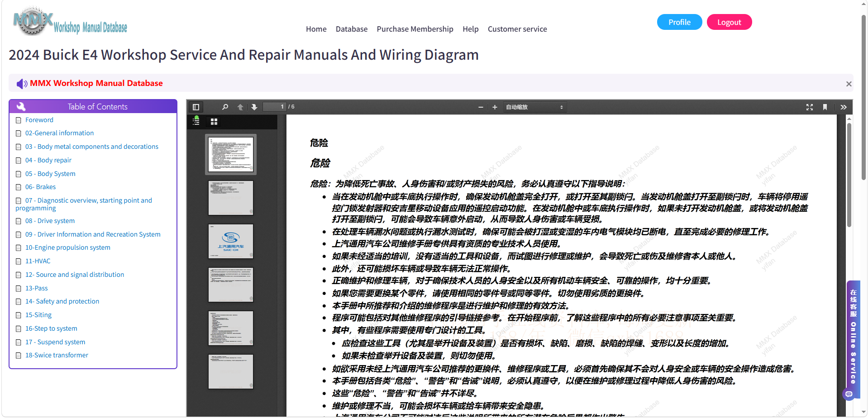Go to Purchase Membership page
The height and width of the screenshot is (418, 868).
tap(415, 29)
